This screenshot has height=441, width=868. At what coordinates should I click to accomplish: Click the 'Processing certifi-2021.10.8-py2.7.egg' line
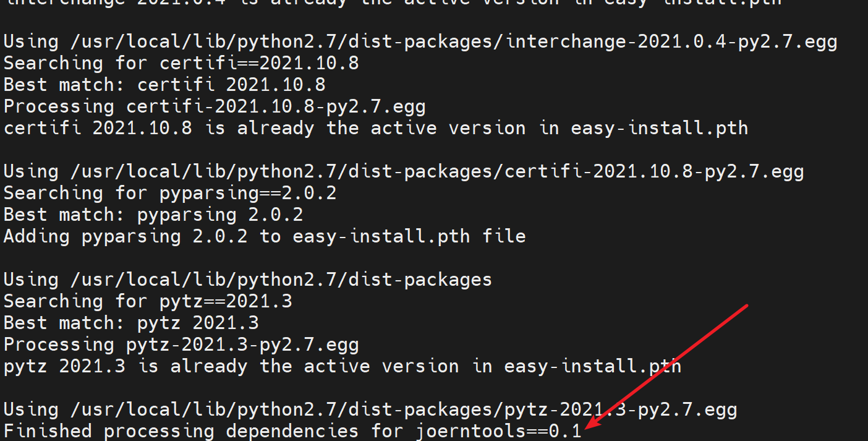(215, 106)
